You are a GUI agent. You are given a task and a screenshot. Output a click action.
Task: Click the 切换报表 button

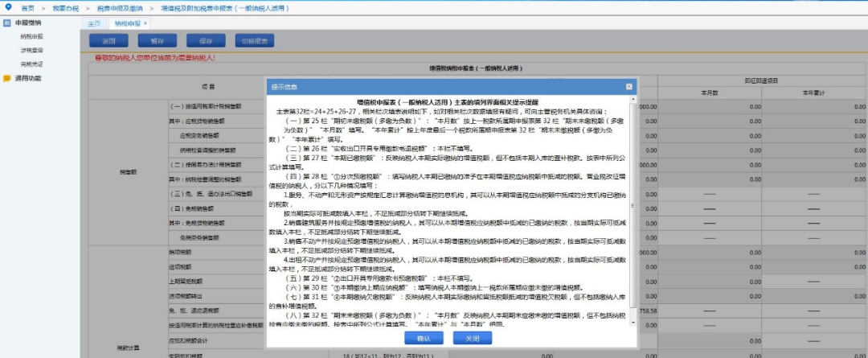(256, 40)
